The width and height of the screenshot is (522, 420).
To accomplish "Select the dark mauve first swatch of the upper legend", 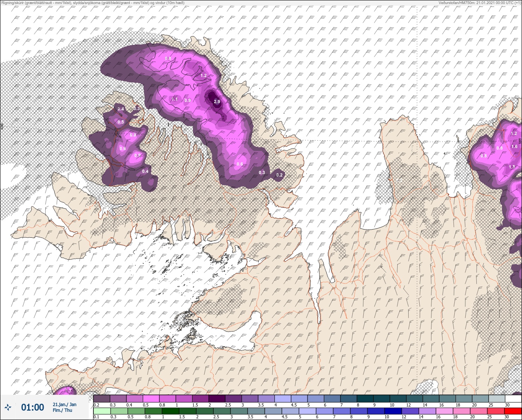I will click(102, 398).
